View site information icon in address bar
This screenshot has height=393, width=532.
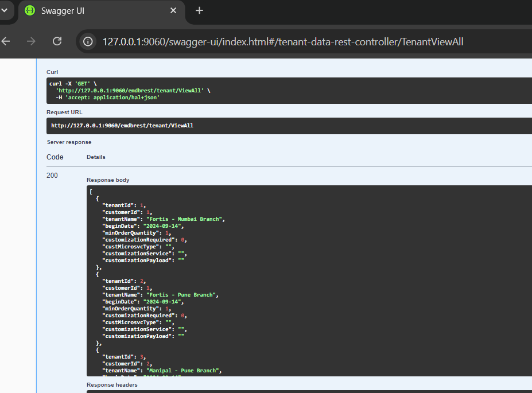click(x=88, y=41)
